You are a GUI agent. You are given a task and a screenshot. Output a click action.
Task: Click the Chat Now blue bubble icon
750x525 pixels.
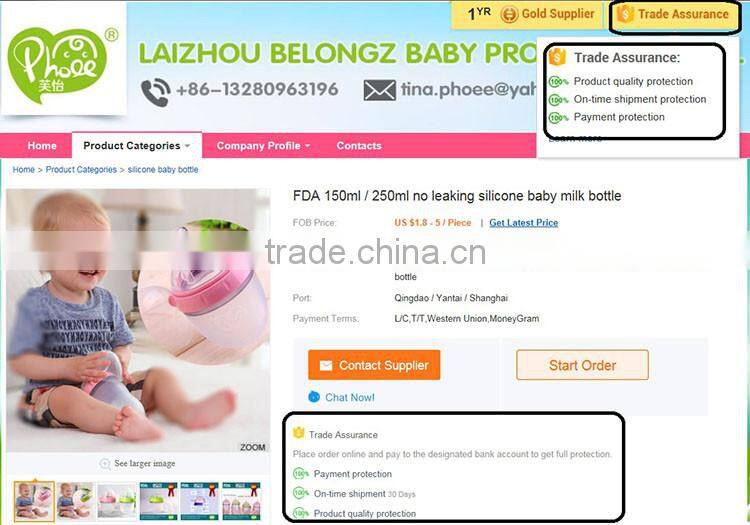(314, 396)
